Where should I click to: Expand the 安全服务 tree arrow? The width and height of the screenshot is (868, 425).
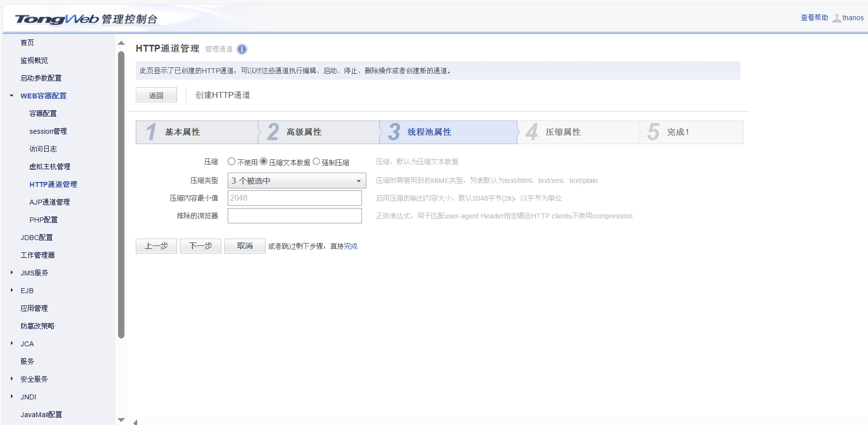[12, 379]
